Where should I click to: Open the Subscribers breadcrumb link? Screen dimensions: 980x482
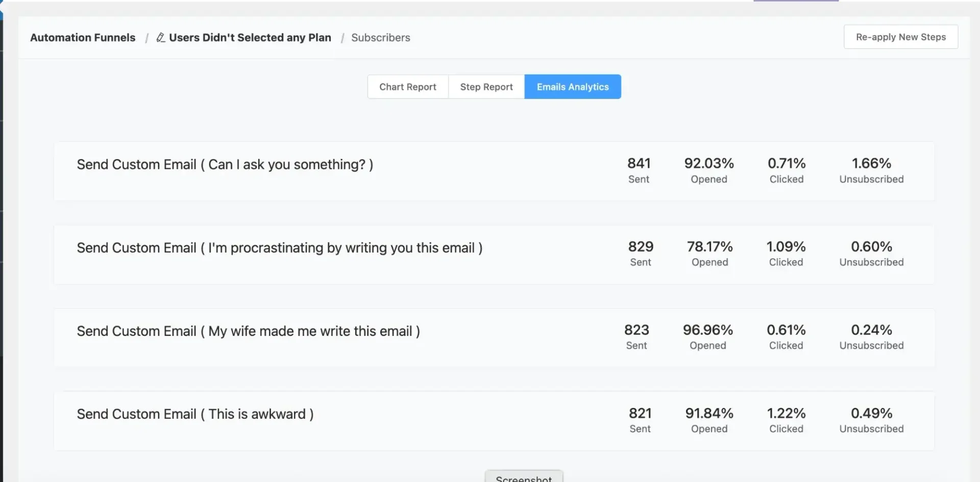click(380, 37)
